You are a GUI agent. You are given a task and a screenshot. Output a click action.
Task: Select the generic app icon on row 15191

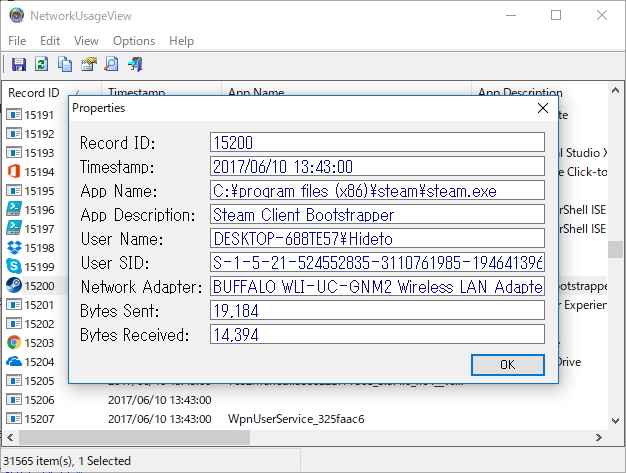point(14,115)
